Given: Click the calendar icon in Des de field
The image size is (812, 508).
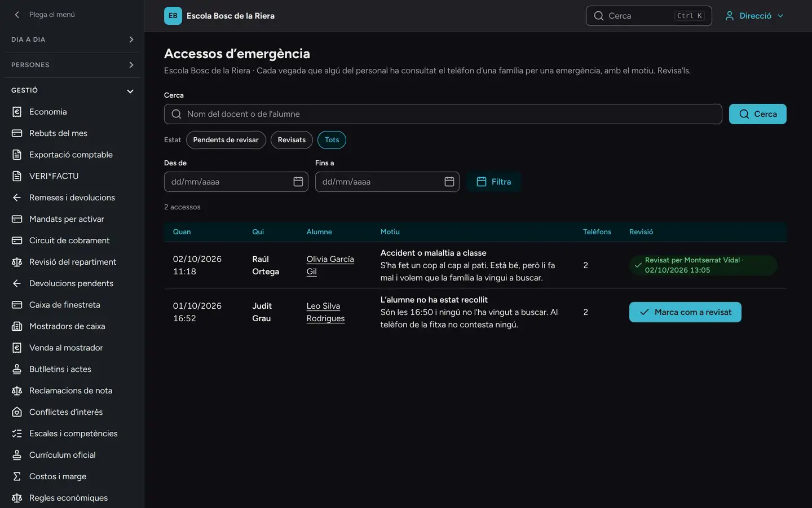Looking at the screenshot, I should pyautogui.click(x=298, y=181).
